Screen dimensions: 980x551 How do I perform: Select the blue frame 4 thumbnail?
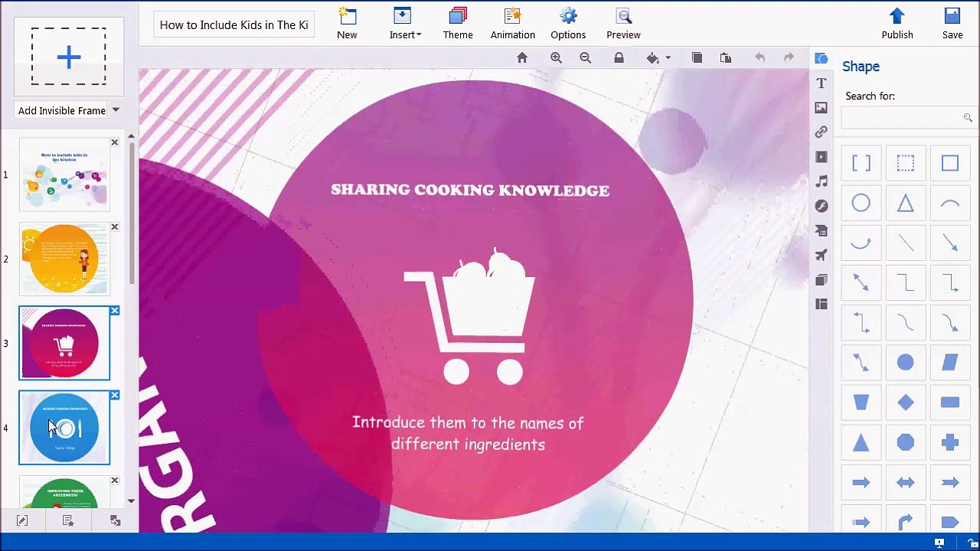(x=64, y=428)
